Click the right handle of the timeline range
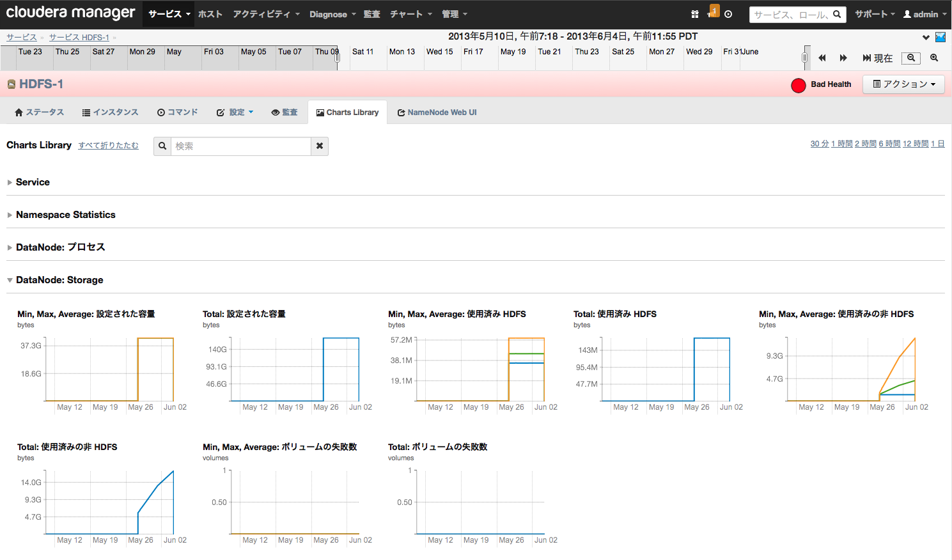 804,58
